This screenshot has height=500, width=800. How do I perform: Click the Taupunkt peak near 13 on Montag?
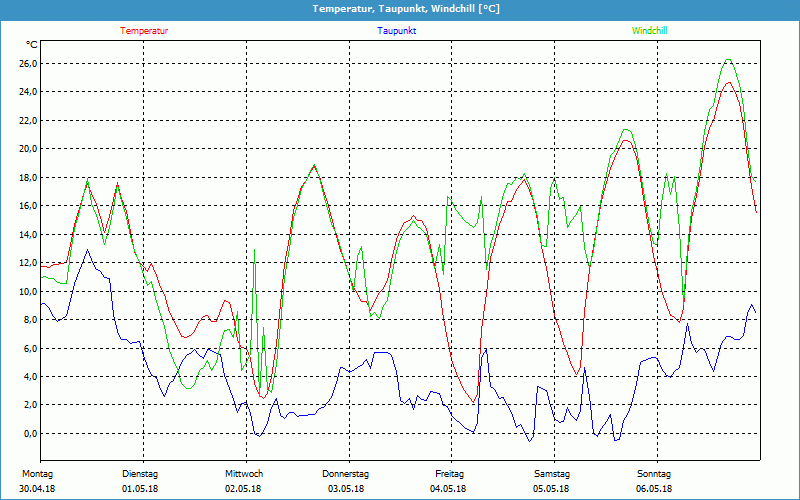87,250
